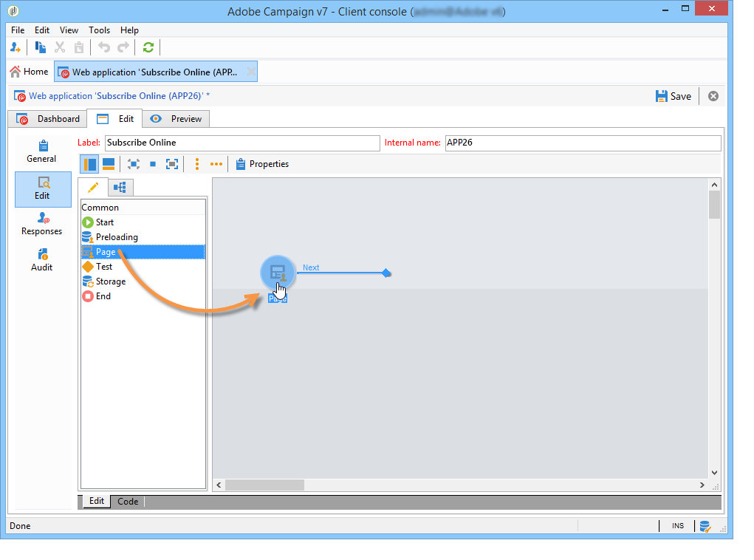
Task: Select the Edit section in left sidebar
Action: pos(43,189)
